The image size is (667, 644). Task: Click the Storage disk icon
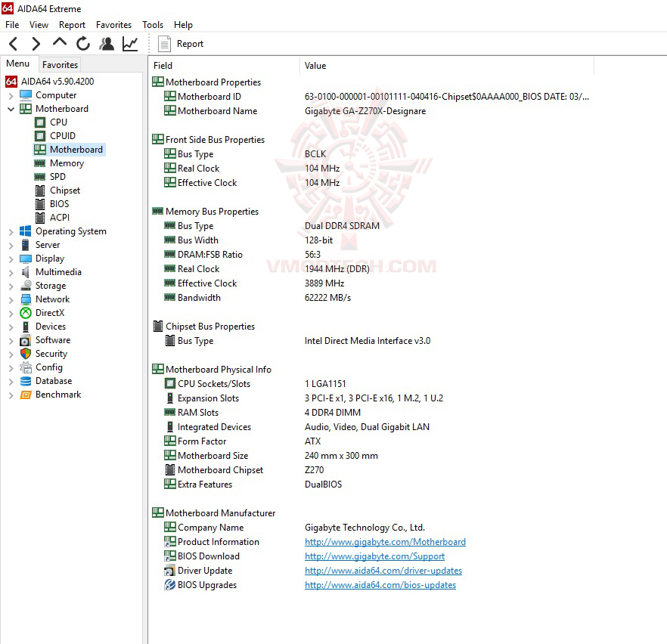click(x=26, y=285)
